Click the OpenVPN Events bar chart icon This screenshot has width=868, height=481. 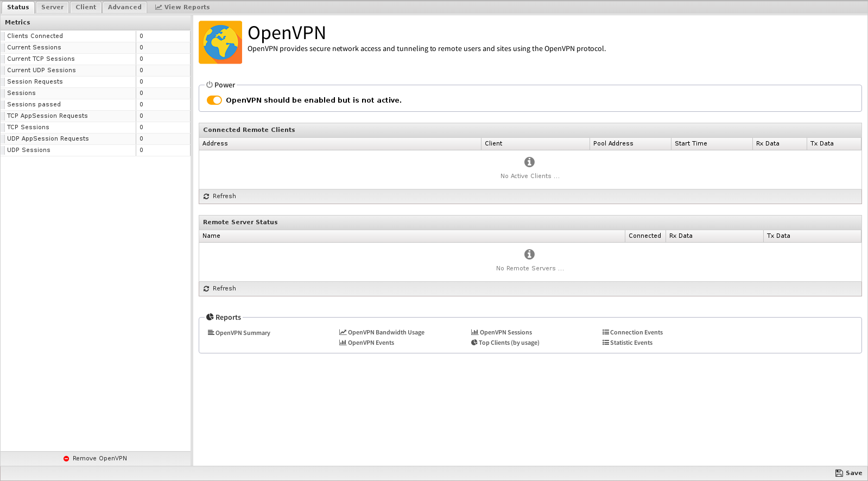coord(343,343)
